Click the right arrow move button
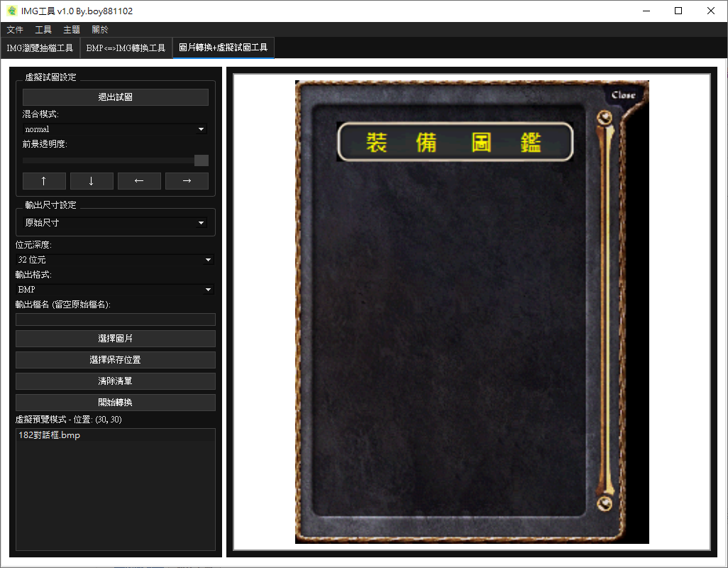The width and height of the screenshot is (728, 568). [187, 181]
